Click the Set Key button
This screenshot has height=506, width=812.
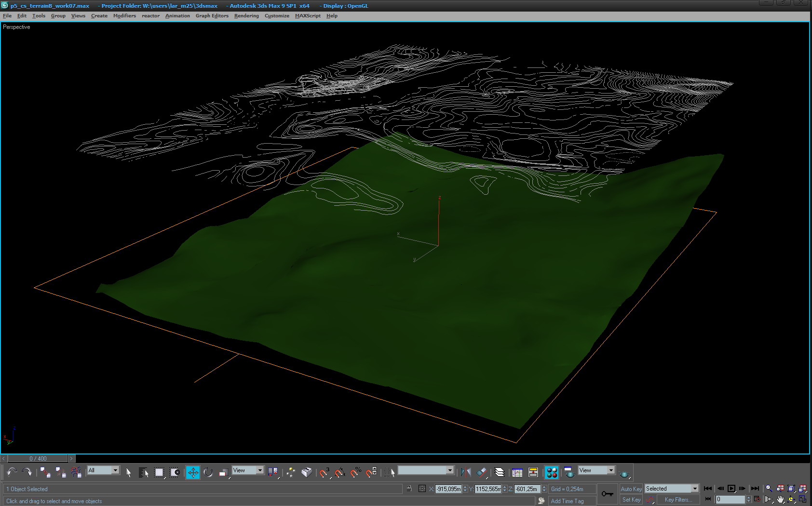click(631, 500)
